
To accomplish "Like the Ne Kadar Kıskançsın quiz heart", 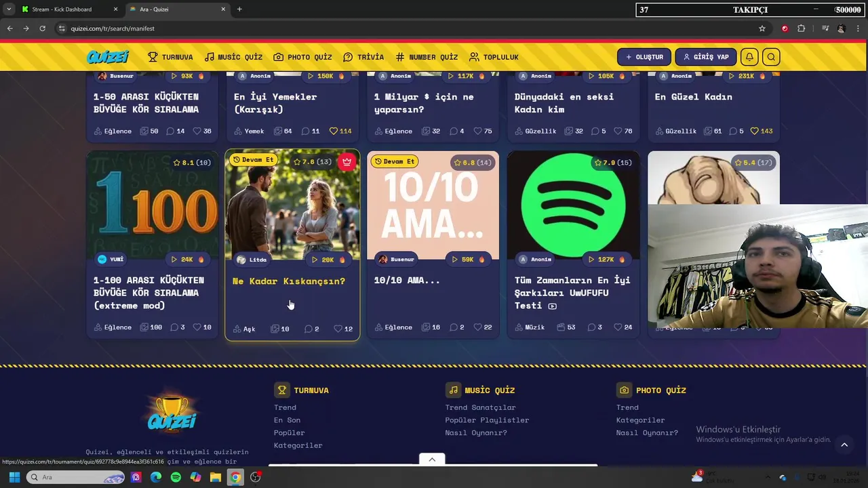I will 338,329.
